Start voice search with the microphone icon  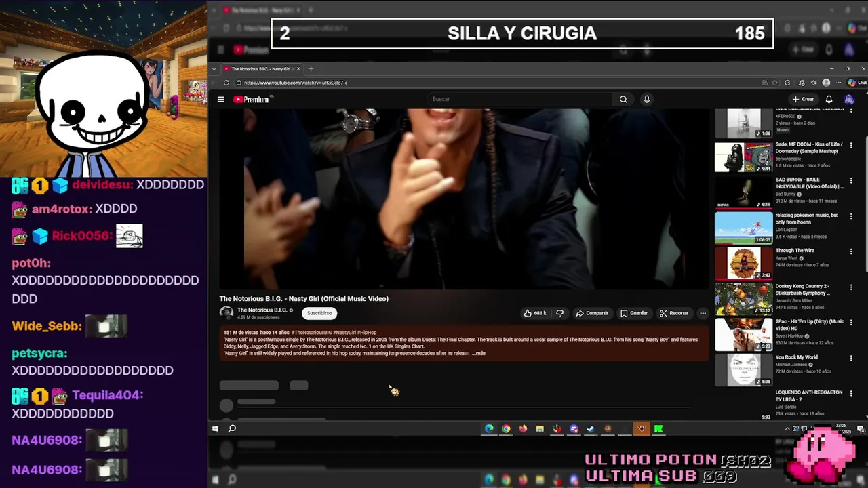coord(647,99)
